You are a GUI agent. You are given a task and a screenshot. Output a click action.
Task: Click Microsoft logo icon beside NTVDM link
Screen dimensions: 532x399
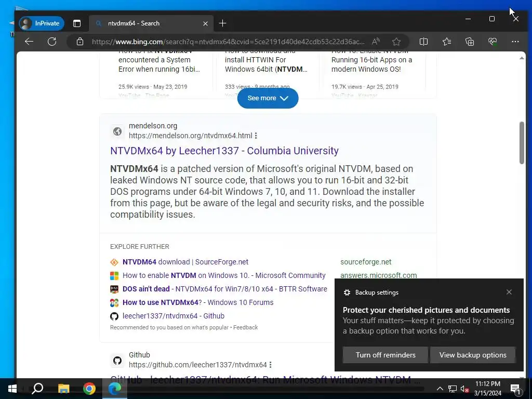pos(114,276)
